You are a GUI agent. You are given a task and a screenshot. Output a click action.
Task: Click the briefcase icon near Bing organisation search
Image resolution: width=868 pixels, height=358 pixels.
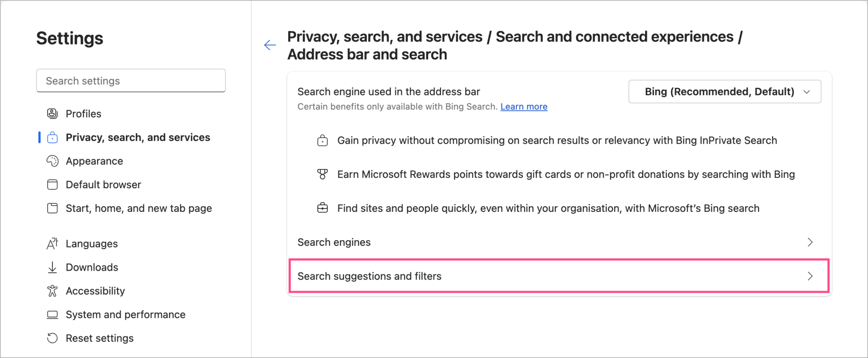pyautogui.click(x=323, y=208)
